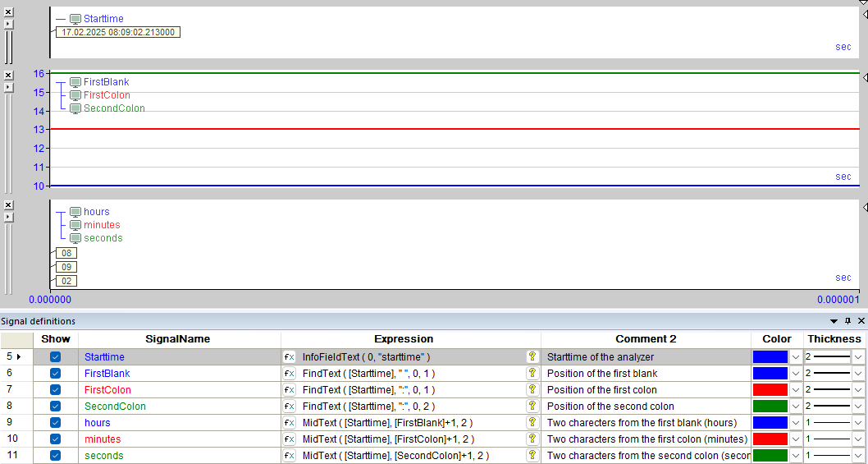
Task: Open fx expression editor for minutes row
Action: (289, 439)
